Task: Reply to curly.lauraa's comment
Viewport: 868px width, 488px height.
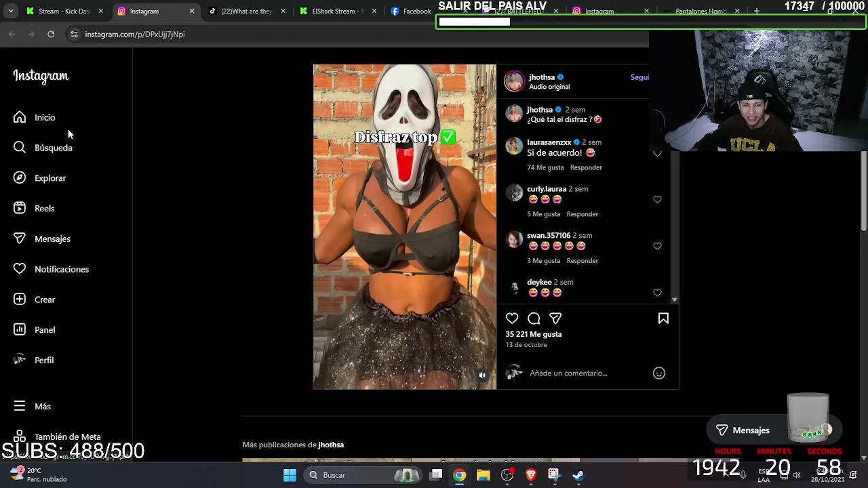Action: 583,214
